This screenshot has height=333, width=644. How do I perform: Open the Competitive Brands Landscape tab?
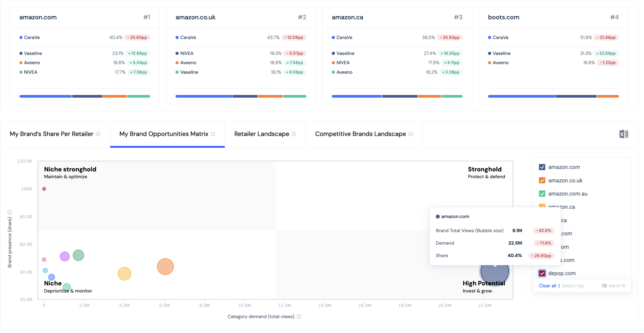[360, 134]
